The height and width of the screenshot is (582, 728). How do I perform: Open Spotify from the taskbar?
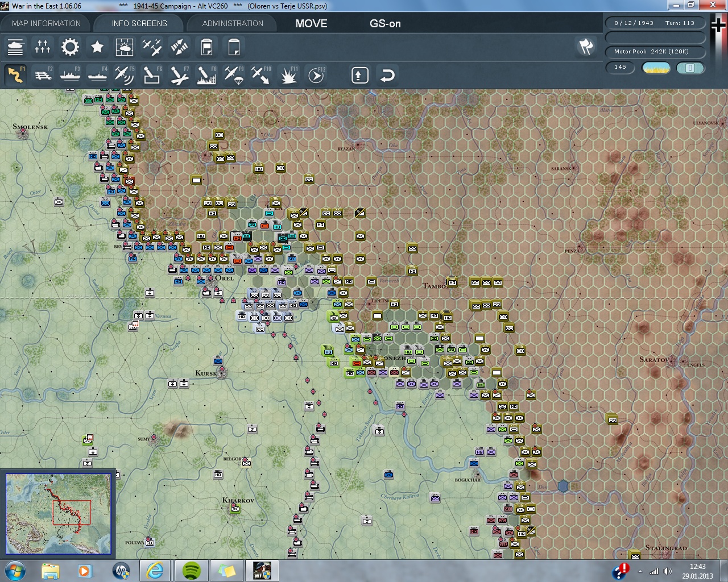tap(192, 571)
